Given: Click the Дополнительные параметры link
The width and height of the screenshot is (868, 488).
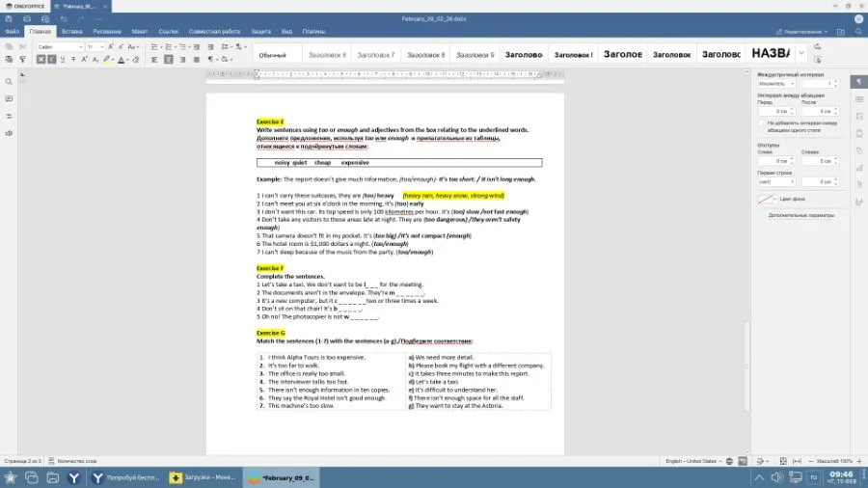Looking at the screenshot, I should click(801, 215).
